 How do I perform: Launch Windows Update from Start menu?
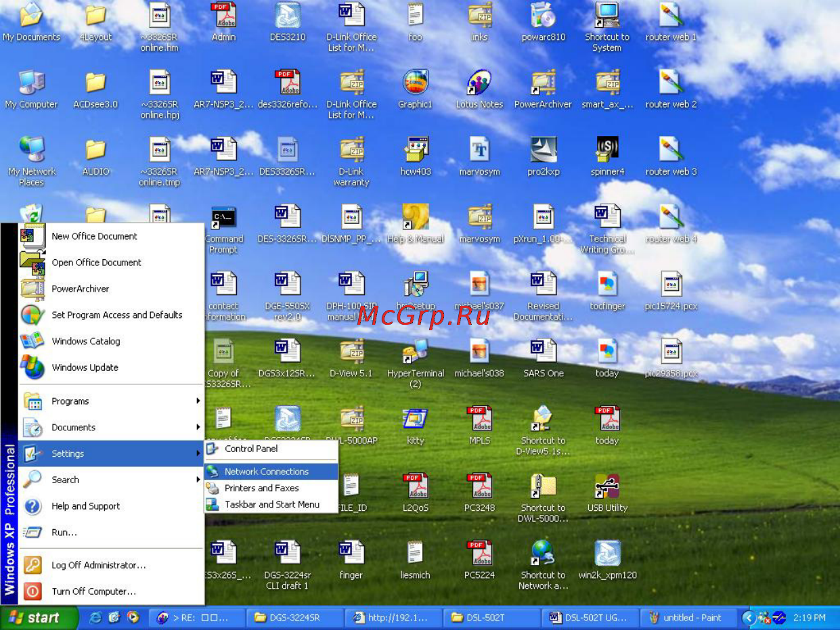click(x=111, y=368)
